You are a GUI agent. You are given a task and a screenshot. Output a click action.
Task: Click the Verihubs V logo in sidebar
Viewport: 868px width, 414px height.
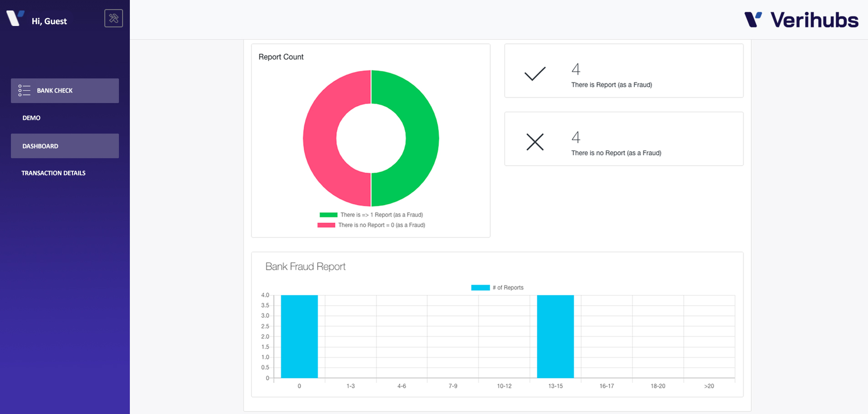(x=15, y=18)
